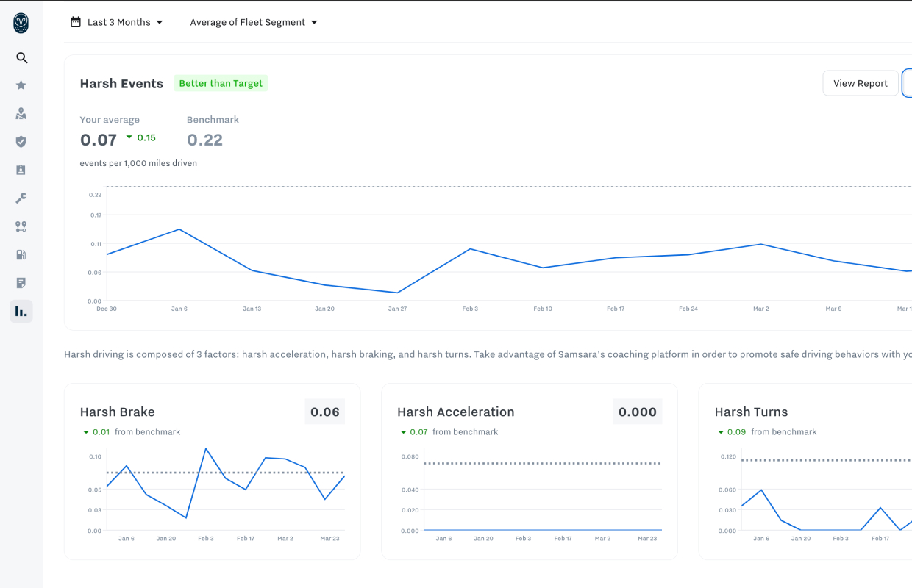The height and width of the screenshot is (588, 912).
Task: Open the map view sidebar icon
Action: (x=21, y=113)
